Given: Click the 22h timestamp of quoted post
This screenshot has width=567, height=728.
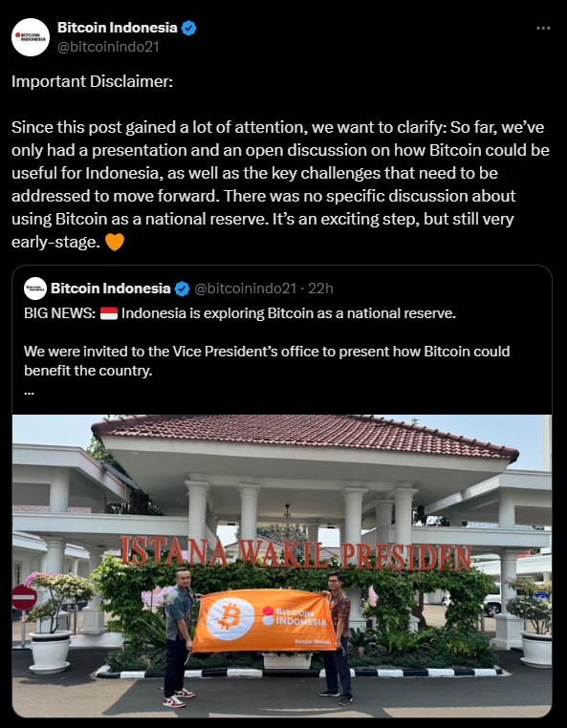Looking at the screenshot, I should 320,289.
